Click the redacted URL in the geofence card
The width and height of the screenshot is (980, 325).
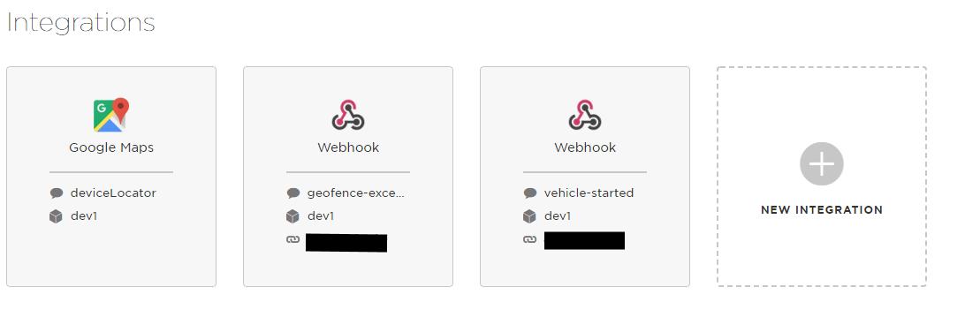pos(346,243)
